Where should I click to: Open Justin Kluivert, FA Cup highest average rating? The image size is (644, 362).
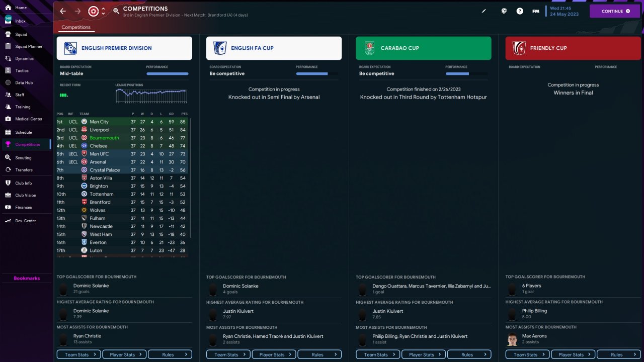click(x=237, y=311)
